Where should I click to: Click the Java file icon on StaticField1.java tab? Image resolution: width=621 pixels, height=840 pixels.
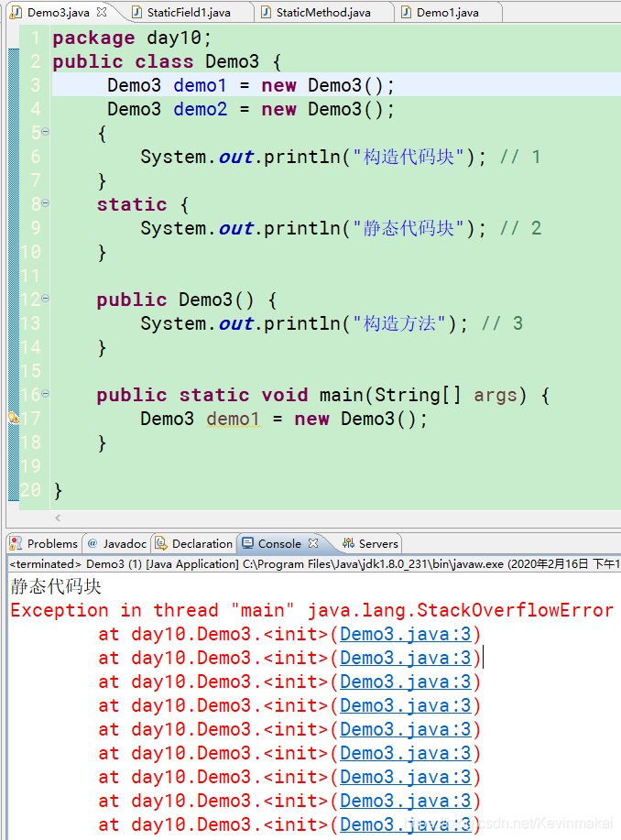[x=137, y=12]
